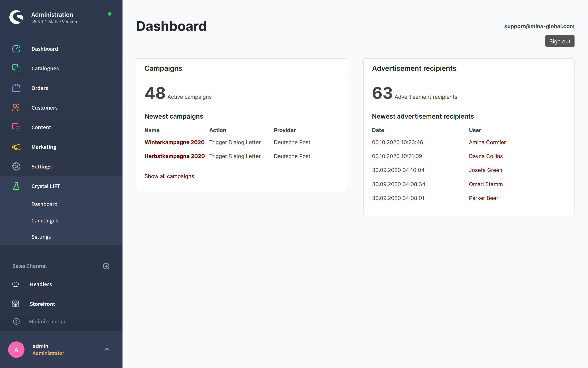This screenshot has height=368, width=588.
Task: Open the Herbstkampagne 2020 campaign
Action: (174, 156)
